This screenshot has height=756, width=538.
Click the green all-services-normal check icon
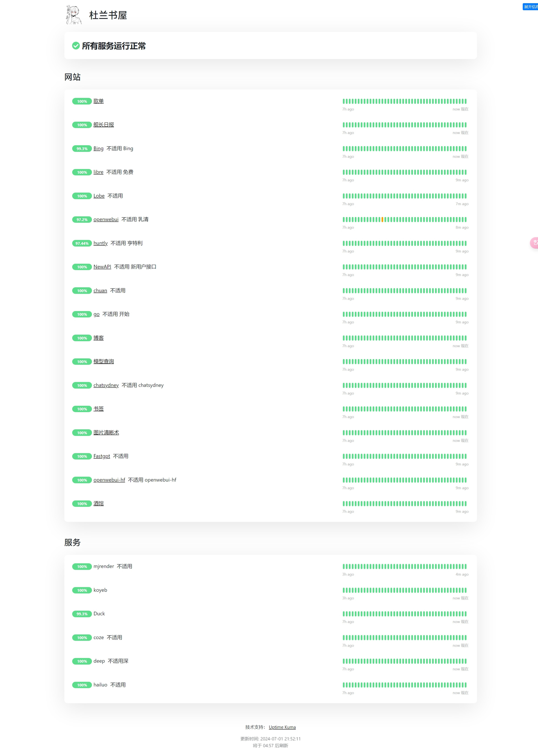tap(76, 46)
